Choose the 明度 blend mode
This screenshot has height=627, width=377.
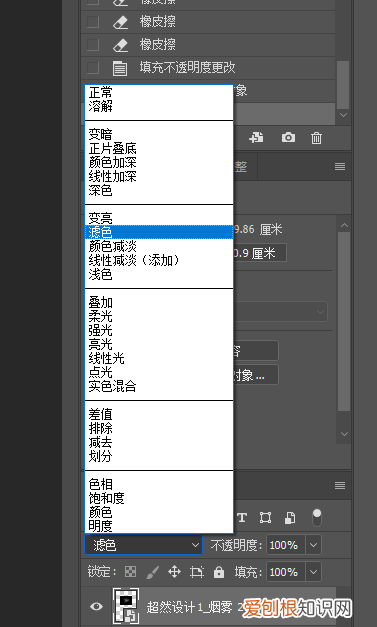point(159,526)
